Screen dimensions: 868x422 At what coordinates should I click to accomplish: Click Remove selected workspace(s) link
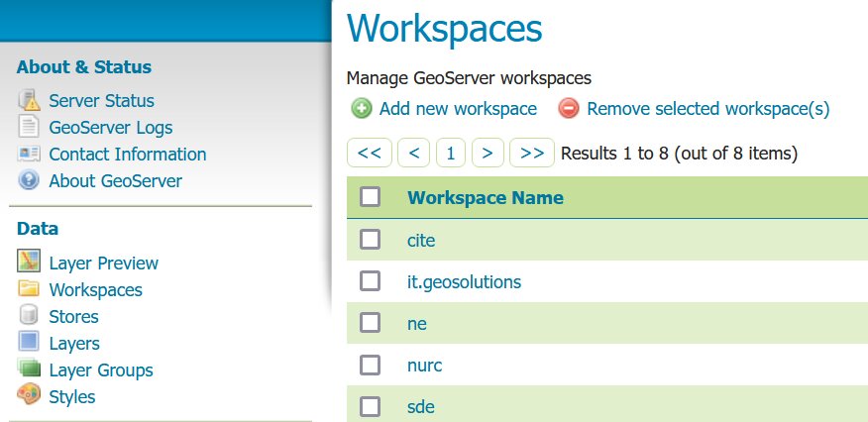708,109
